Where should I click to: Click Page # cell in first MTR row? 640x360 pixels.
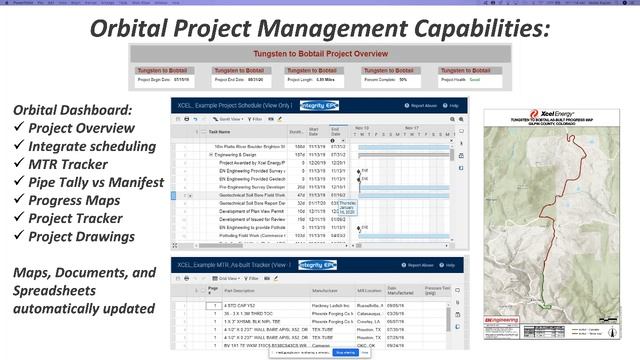214,305
